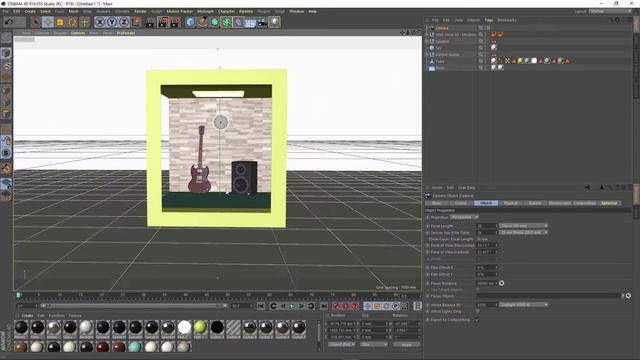Switch to the Basic attribute tab
640x360 pixels.
pyautogui.click(x=437, y=203)
